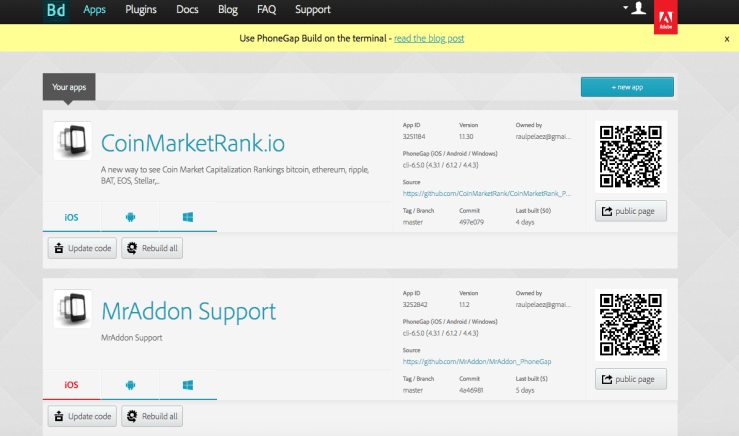
Task: Click the Adobe logo icon
Action: tap(667, 17)
